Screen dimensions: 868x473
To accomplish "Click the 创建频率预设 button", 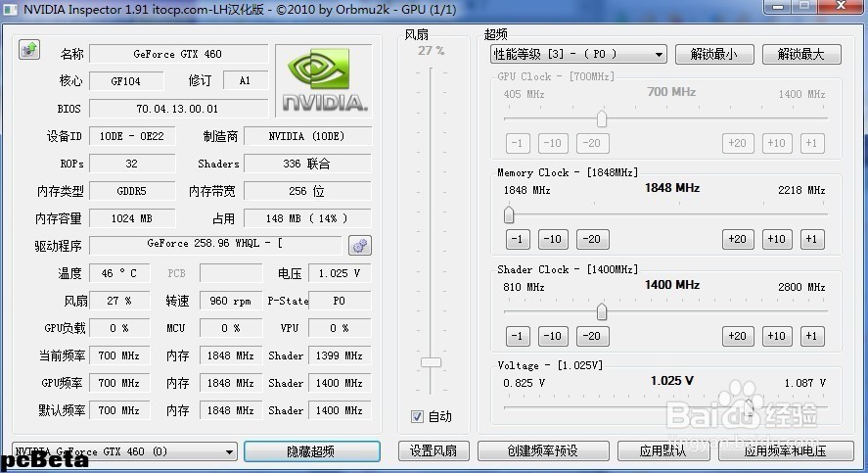I will click(x=543, y=450).
